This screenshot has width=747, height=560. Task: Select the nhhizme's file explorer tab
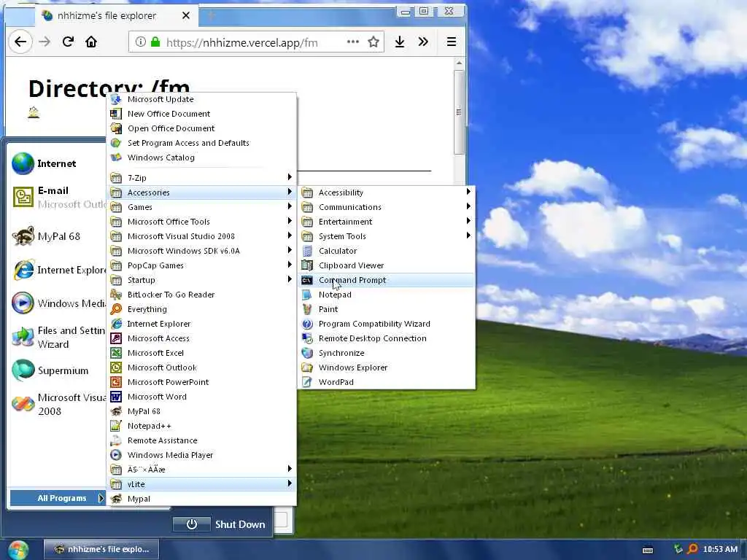point(116,16)
